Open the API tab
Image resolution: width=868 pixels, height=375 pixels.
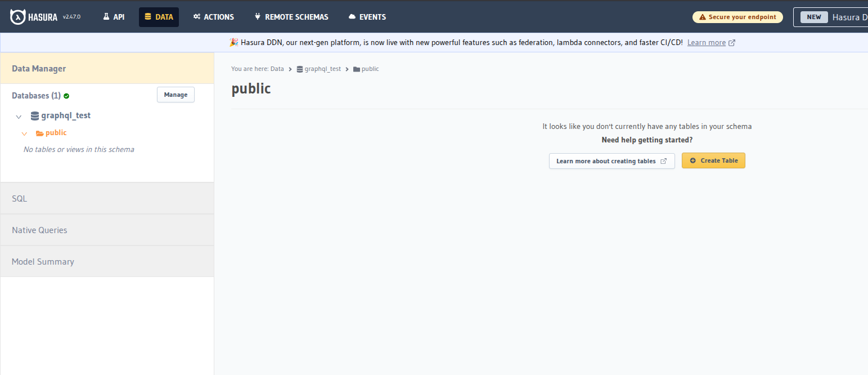(114, 17)
